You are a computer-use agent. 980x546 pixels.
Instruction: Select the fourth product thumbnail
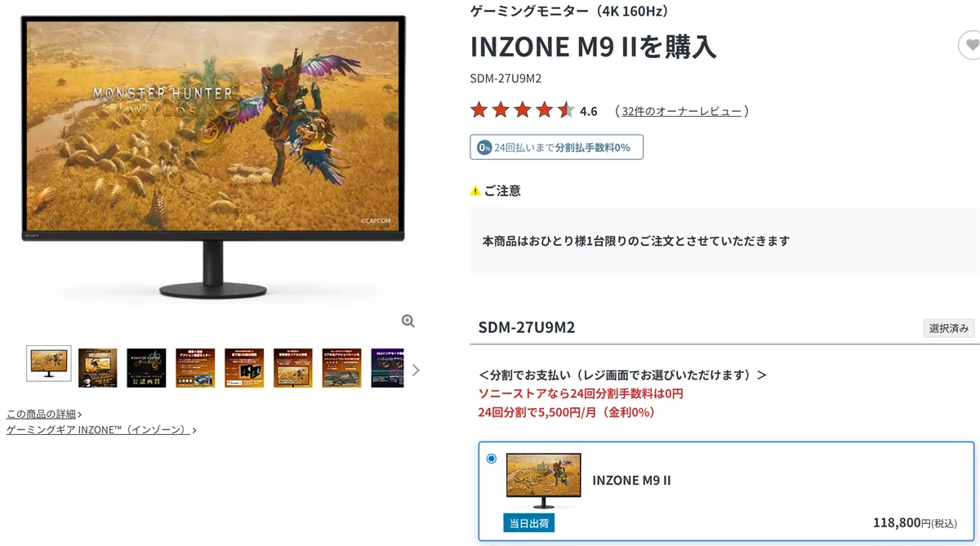195,368
